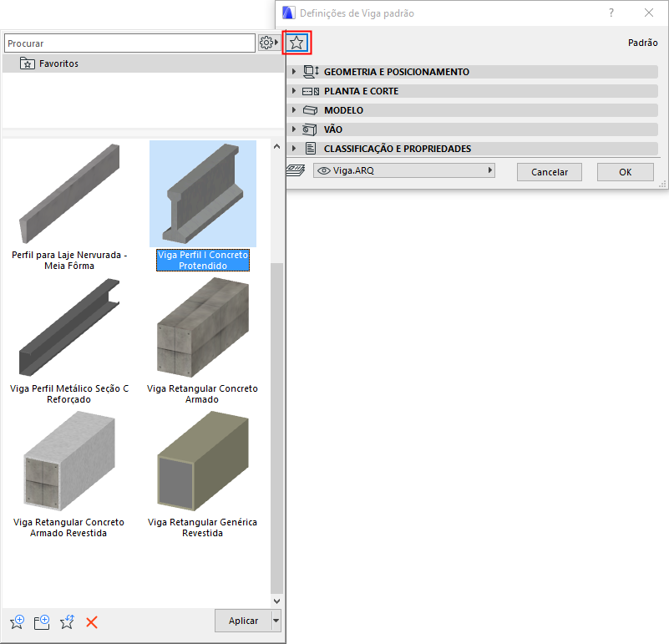Select Viga Retangular Concreto Armado thumbnail
The height and width of the screenshot is (644, 669).
(x=203, y=327)
